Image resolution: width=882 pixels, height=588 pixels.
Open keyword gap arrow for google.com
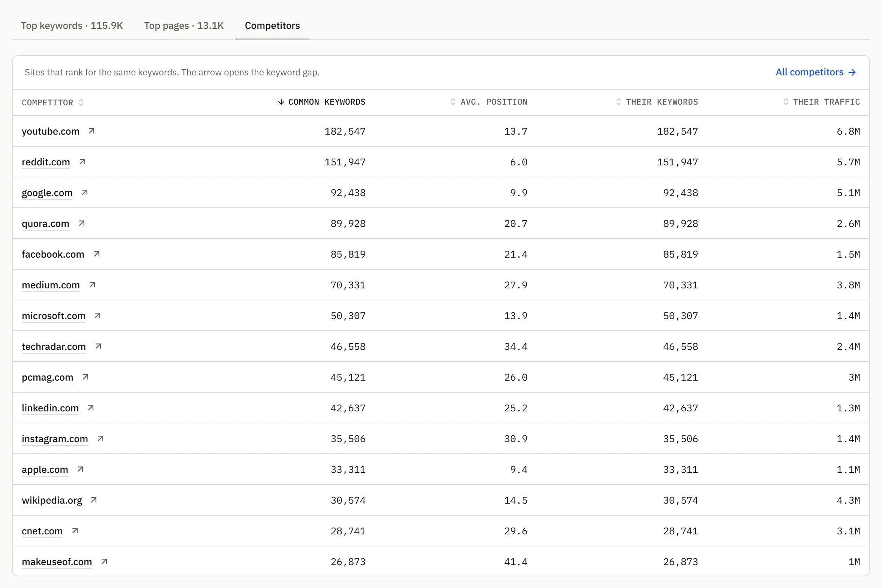(85, 192)
